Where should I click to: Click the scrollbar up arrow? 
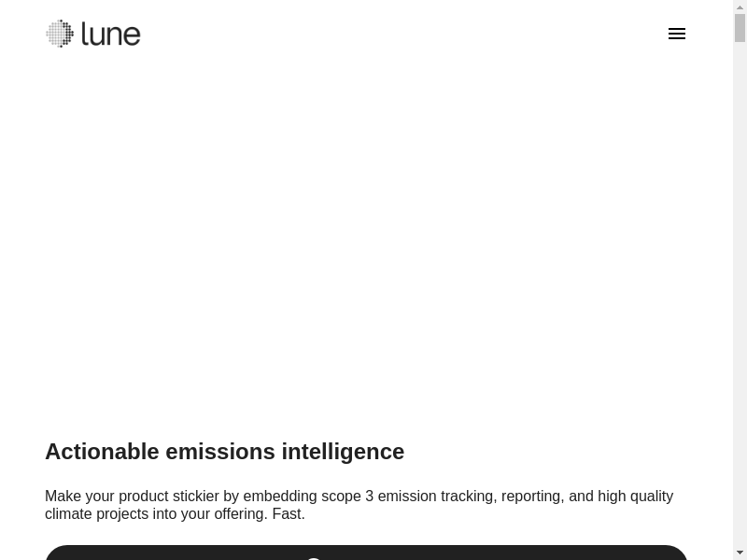point(740,7)
